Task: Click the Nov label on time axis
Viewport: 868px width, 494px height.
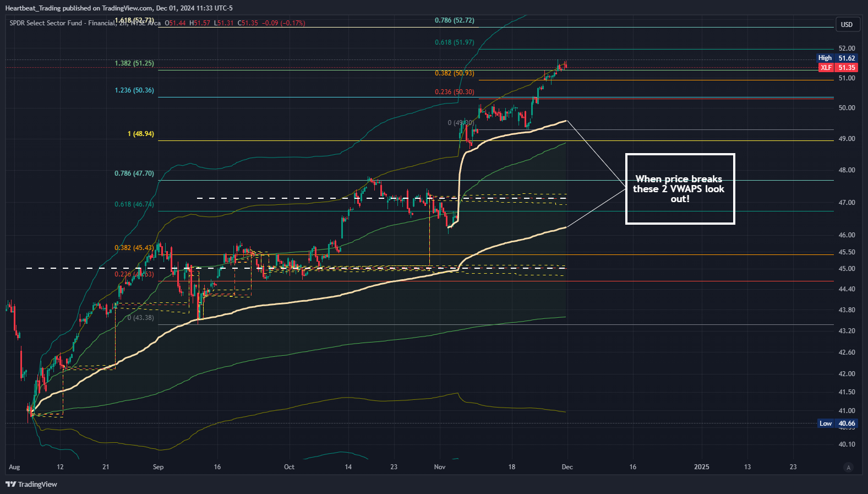Action: (440, 467)
